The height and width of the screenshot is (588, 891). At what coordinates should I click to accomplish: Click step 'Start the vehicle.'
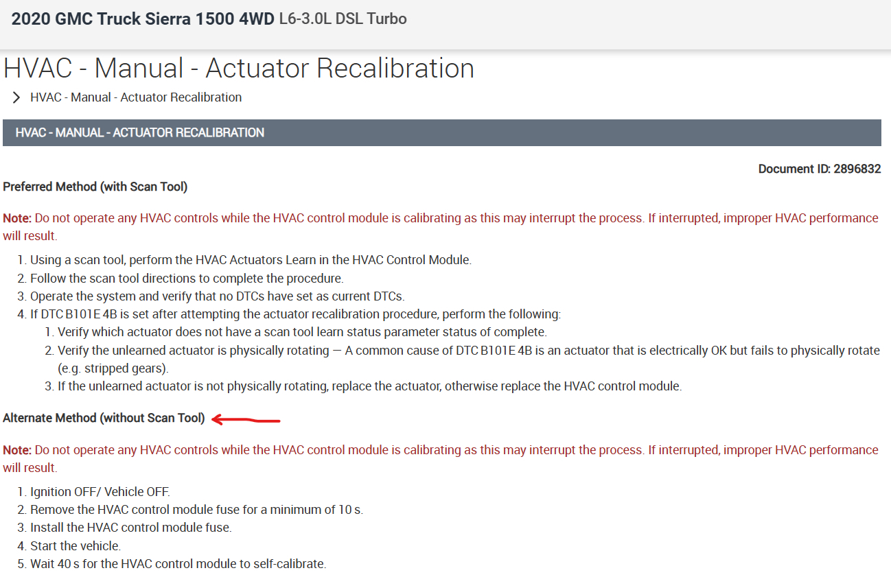coord(76,546)
